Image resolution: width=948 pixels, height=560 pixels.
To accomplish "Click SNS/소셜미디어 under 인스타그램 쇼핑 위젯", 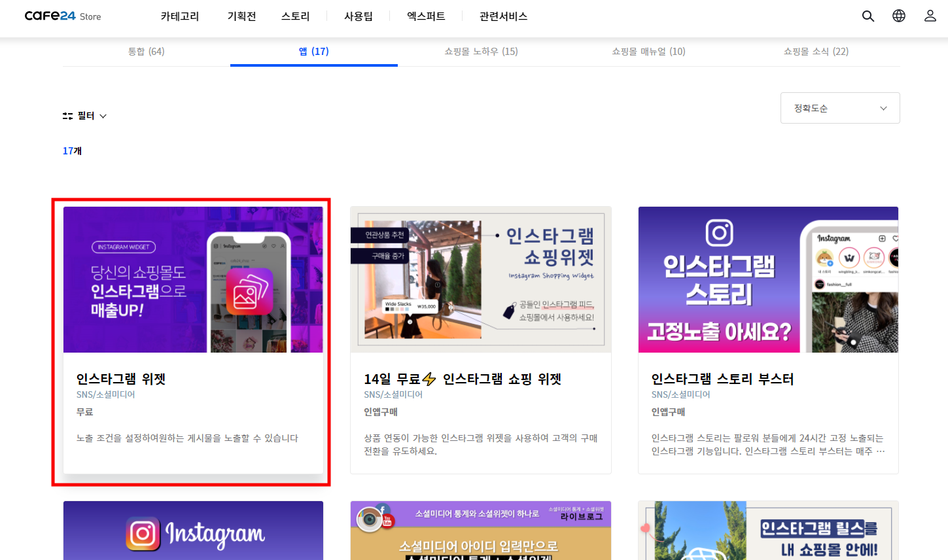I will pyautogui.click(x=393, y=394).
